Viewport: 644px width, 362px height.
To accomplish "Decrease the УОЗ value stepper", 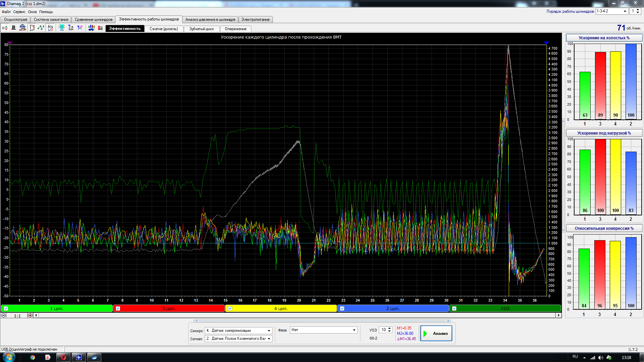I will pyautogui.click(x=389, y=331).
